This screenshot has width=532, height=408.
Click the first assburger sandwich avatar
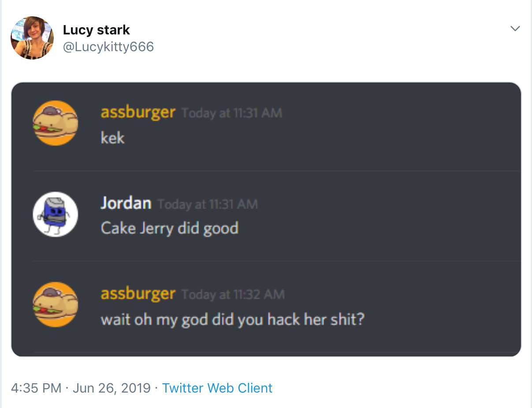pos(56,123)
